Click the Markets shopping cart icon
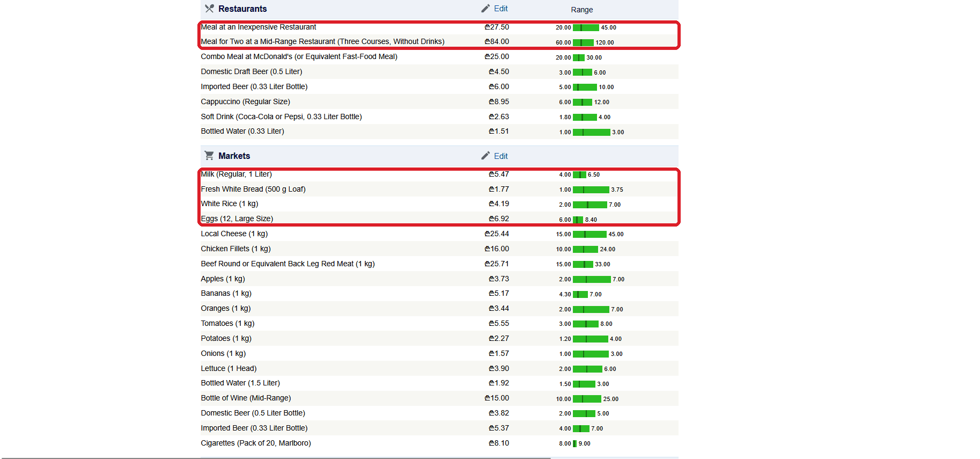 (209, 156)
